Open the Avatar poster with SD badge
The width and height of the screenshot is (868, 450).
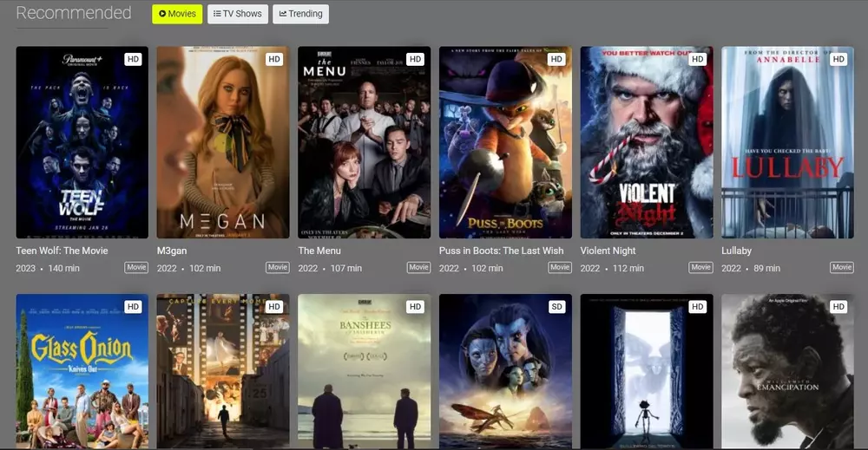coord(505,371)
